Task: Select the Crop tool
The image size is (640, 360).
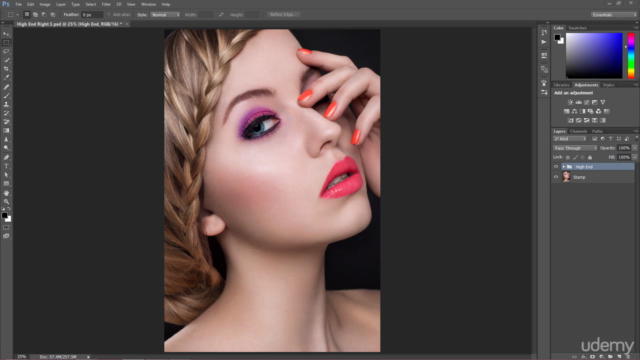Action: [6, 69]
